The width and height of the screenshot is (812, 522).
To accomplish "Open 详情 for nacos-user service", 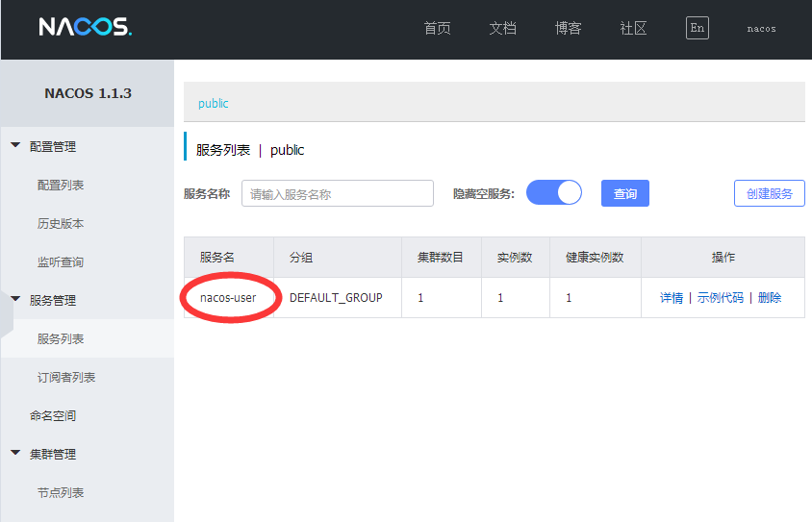I will point(671,298).
